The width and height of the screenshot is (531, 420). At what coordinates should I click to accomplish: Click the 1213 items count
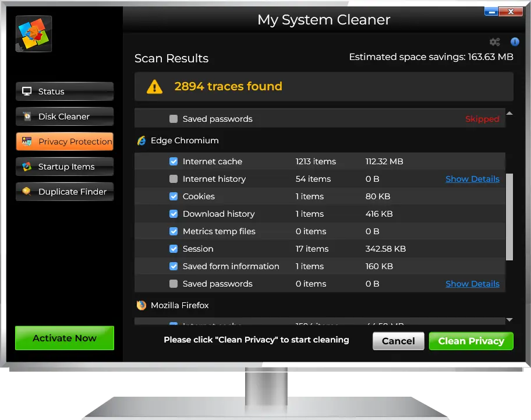click(x=316, y=161)
